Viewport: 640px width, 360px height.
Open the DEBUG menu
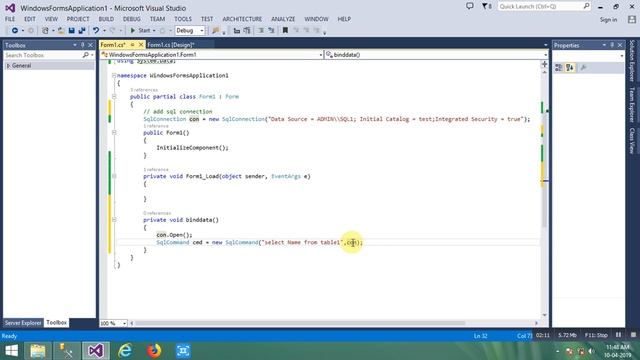(x=132, y=19)
